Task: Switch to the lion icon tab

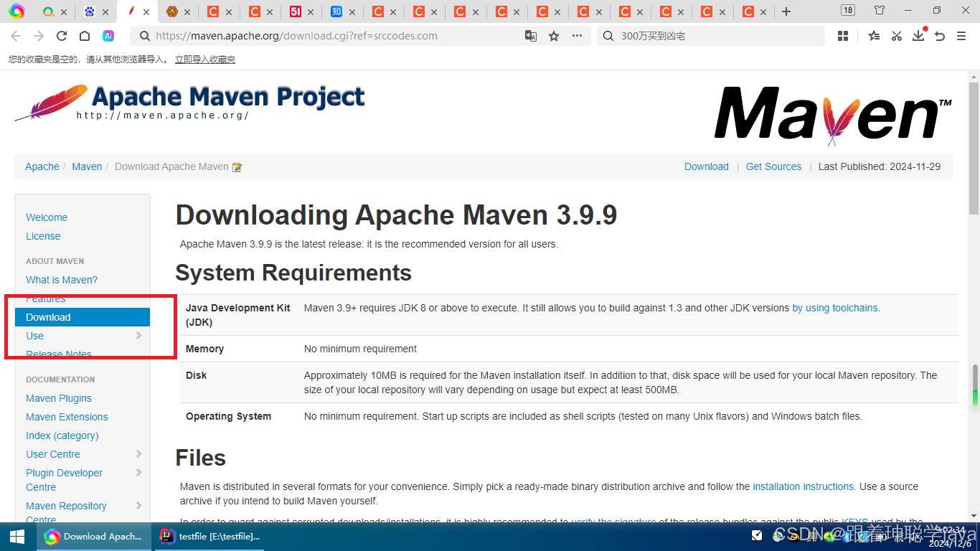Action: [172, 11]
